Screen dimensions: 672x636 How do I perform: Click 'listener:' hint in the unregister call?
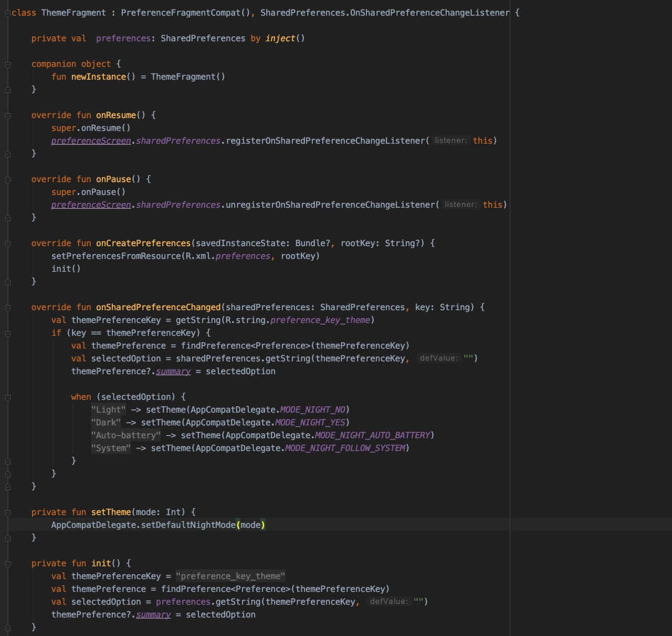pos(460,205)
